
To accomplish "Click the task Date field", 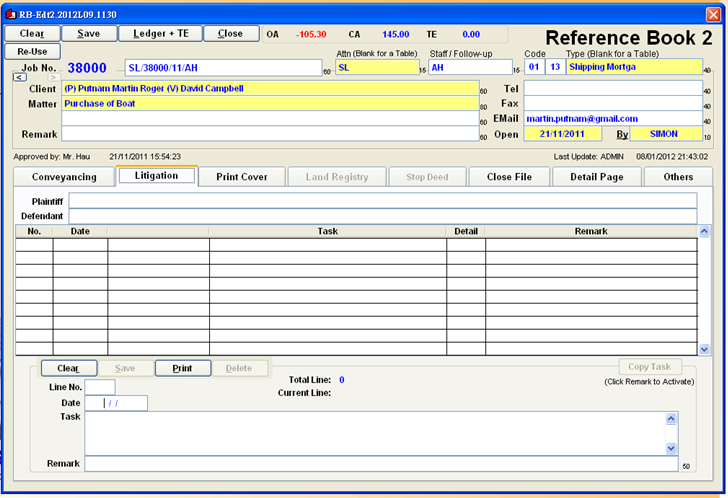I will pyautogui.click(x=116, y=403).
